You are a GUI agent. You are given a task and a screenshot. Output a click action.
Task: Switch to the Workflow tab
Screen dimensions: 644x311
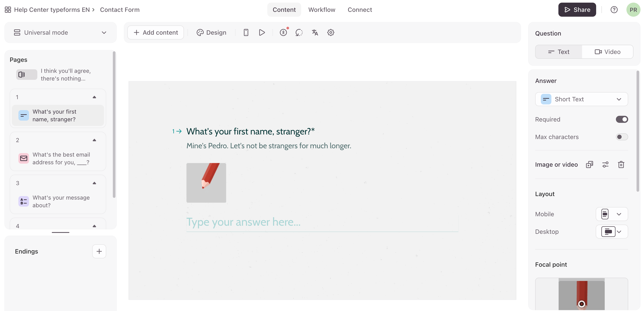(x=322, y=10)
